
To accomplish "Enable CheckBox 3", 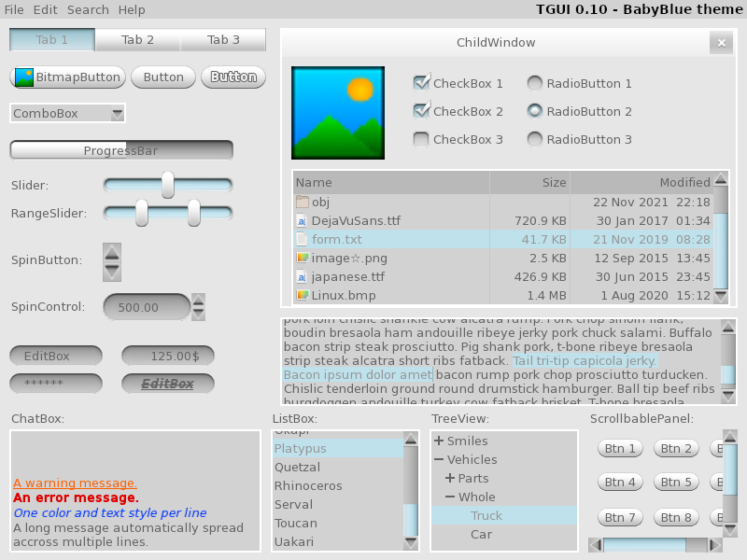I will (421, 139).
